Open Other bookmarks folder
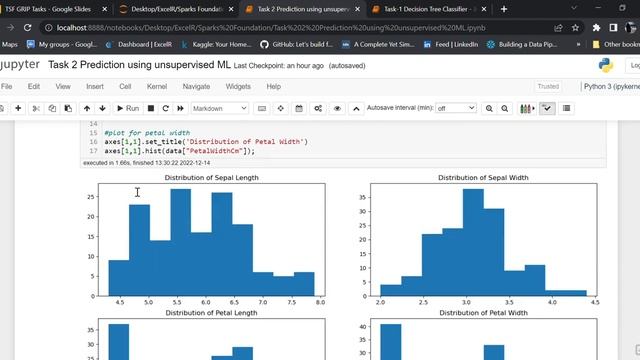The image size is (640, 360). tap(616, 44)
